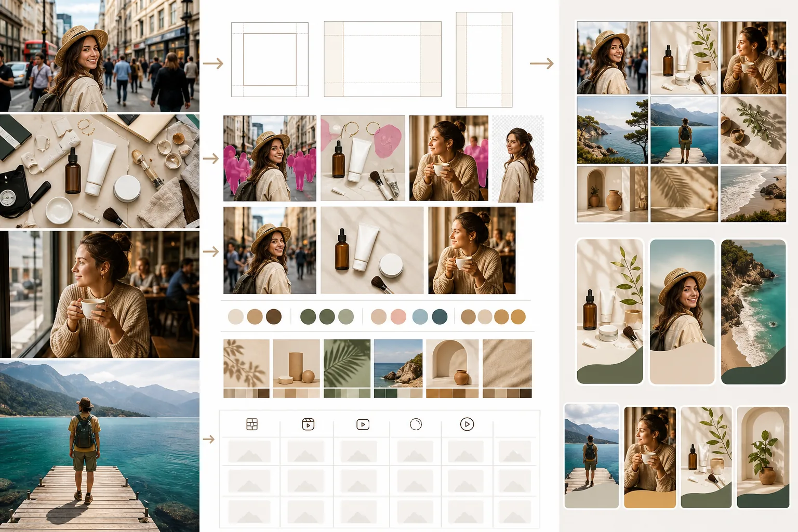Viewport: 798px width, 532px height.
Task: Select the square frame template outline
Action: (270, 59)
